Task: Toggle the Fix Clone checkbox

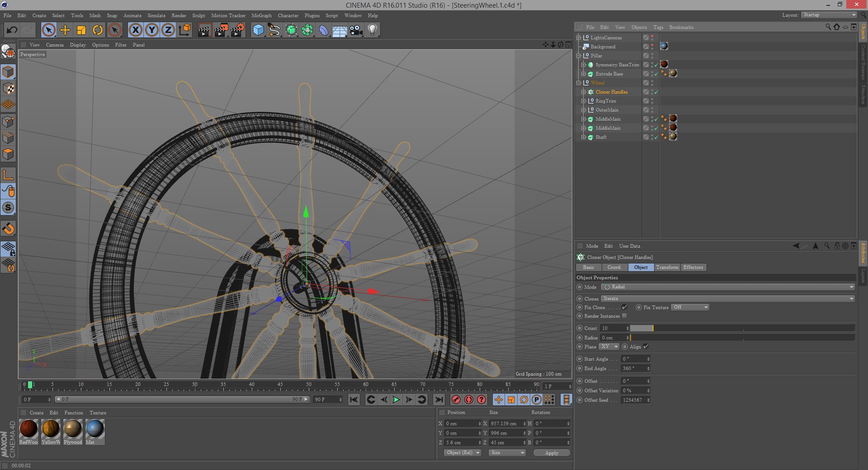Action: [x=624, y=307]
